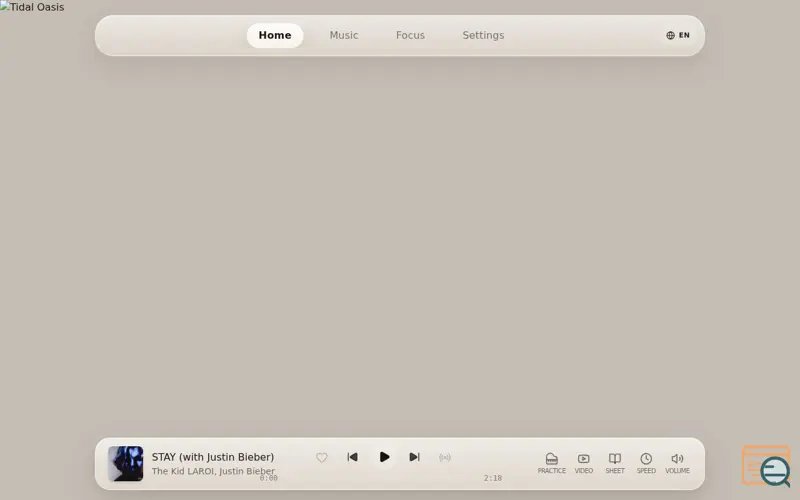The image size is (800, 500).
Task: Skip to the next track
Action: 415,457
